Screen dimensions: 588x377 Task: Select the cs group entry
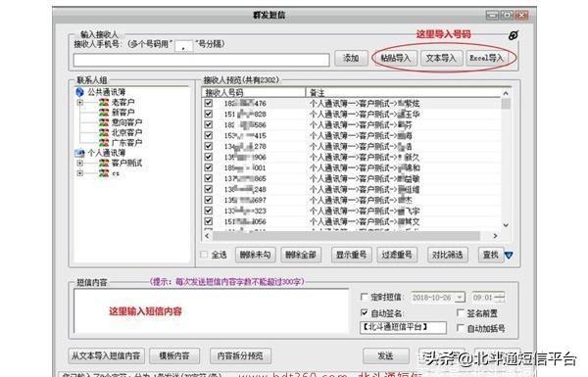coord(116,173)
